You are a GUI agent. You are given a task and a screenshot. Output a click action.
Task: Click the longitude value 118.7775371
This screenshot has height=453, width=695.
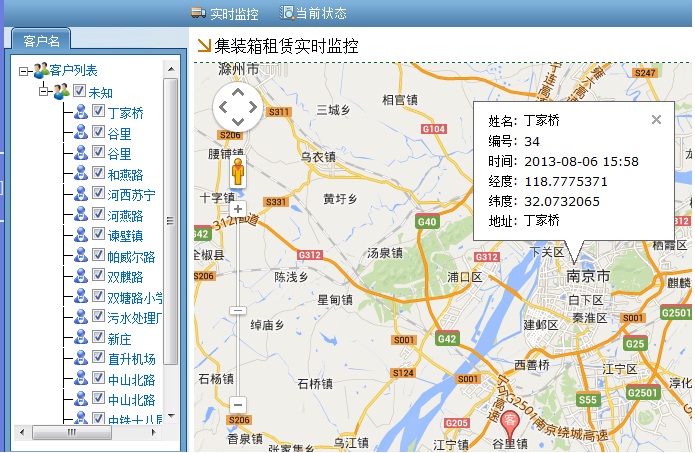point(566,181)
